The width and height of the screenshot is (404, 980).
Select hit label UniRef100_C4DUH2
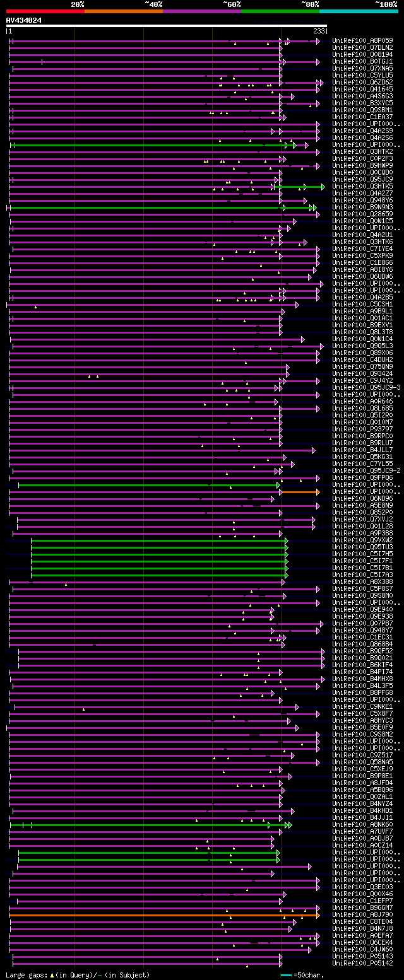pyautogui.click(x=362, y=359)
